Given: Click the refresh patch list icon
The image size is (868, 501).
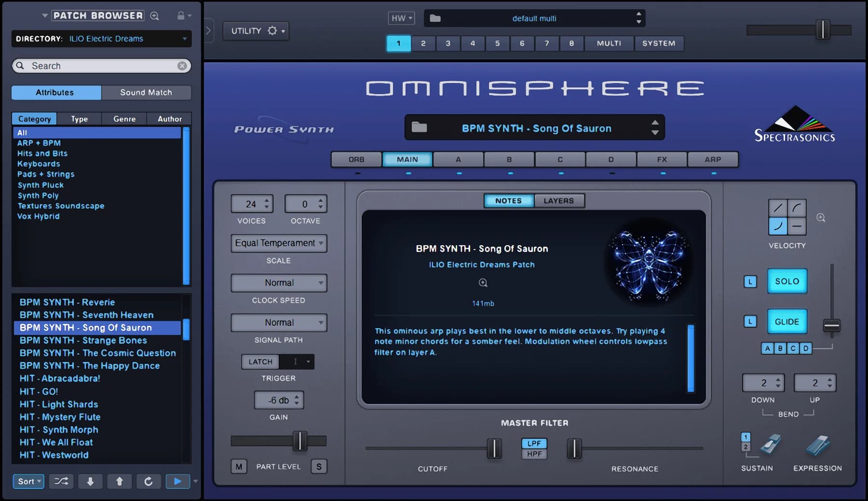Looking at the screenshot, I should tap(149, 481).
